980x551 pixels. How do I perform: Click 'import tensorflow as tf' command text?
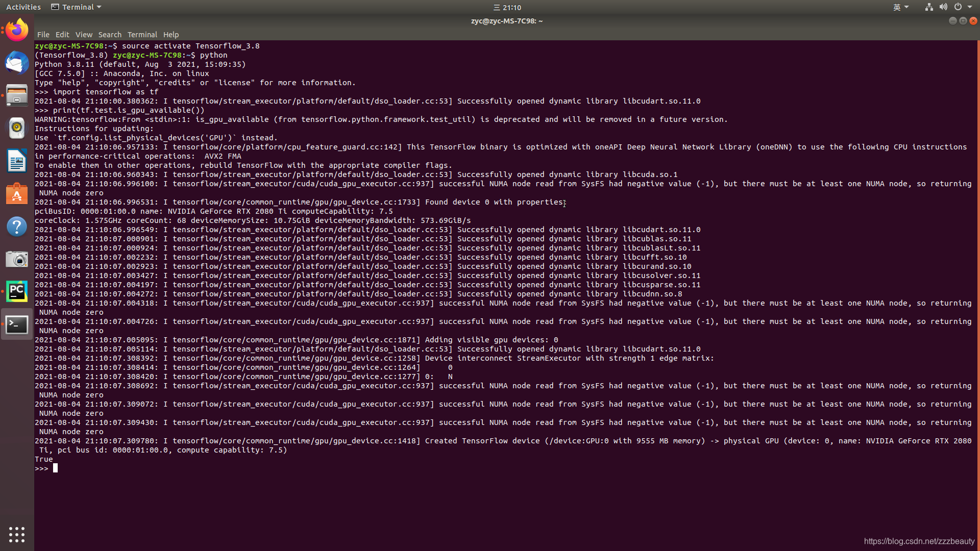click(106, 92)
